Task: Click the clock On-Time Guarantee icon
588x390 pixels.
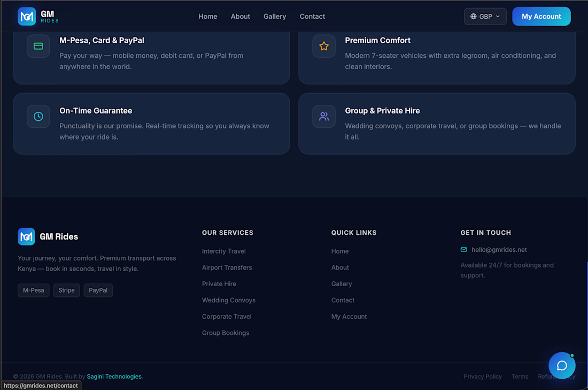Action: coord(38,117)
